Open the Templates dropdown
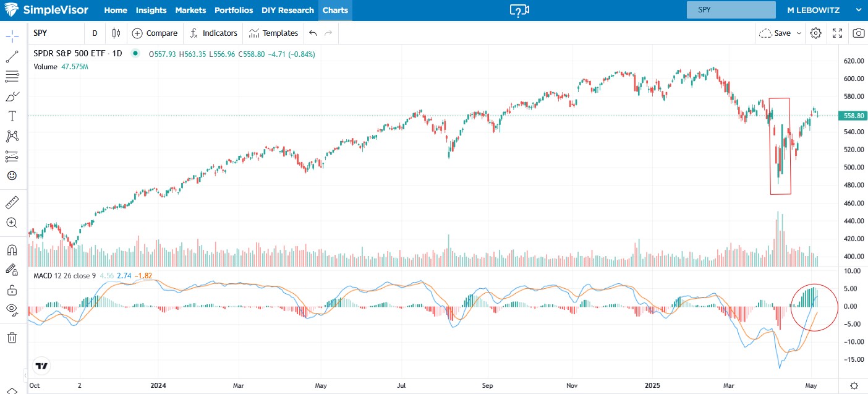Screen dimensions: 868x394 click(273, 33)
